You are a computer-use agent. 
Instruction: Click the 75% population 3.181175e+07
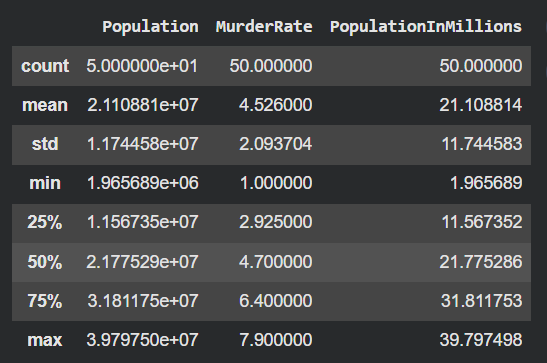click(x=143, y=301)
